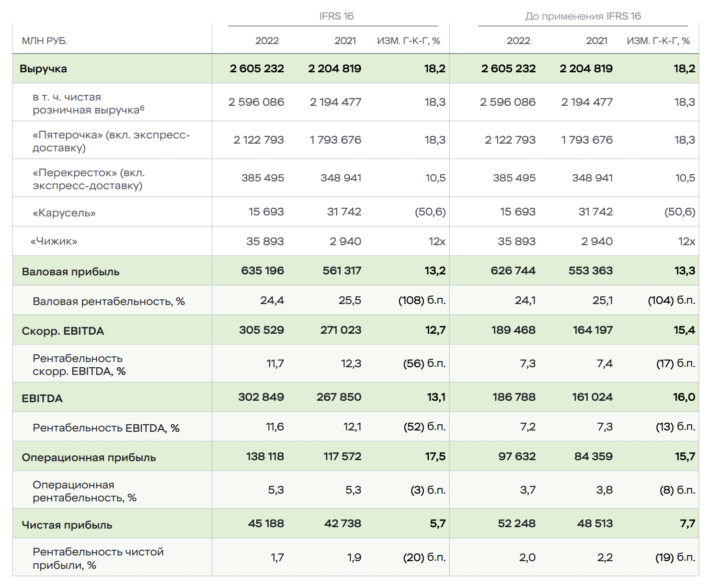Image resolution: width=709 pixels, height=588 pixels.
Task: Select the 'Чистая прибыль' row label
Action: coord(67,525)
